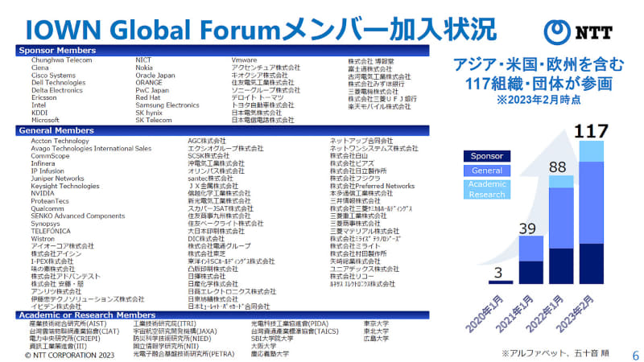Viewport: 644px width, 362px height.
Task: Click 楽天モバイル株式会社 entry
Action: point(379,107)
